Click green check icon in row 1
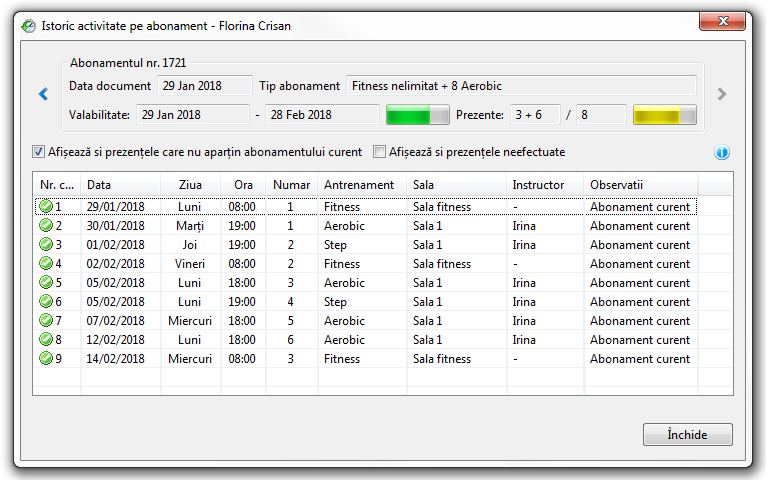Screen dimensions: 768x480 coord(45,207)
